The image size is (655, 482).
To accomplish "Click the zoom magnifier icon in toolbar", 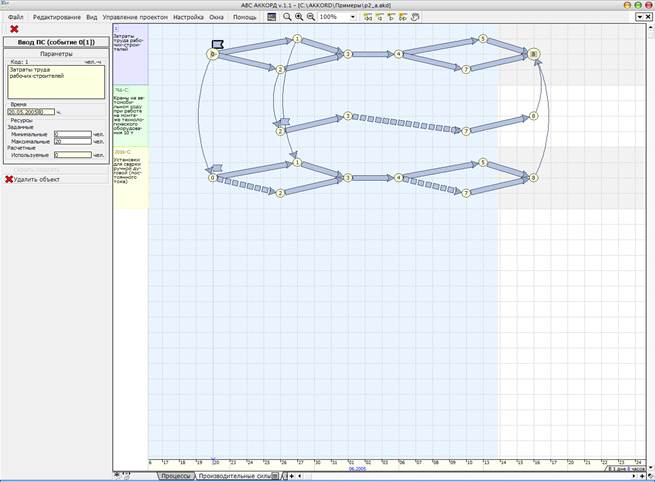I will 287,17.
